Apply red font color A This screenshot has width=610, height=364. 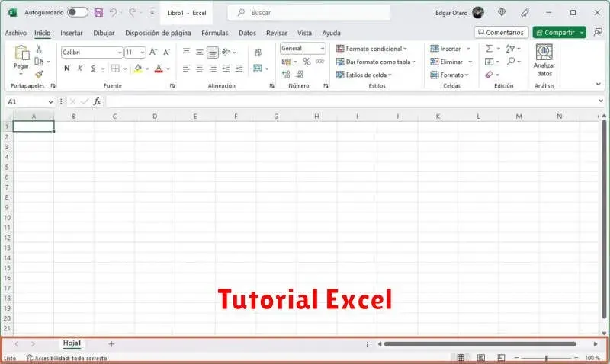(159, 69)
